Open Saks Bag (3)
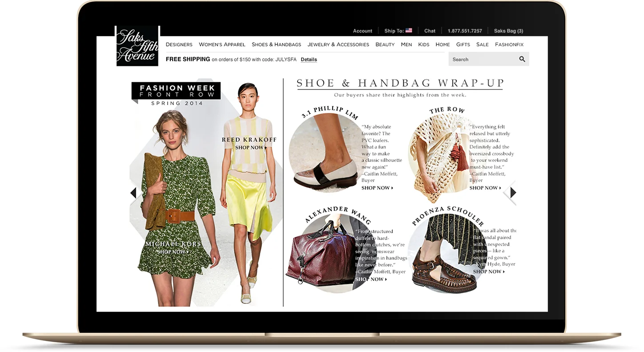This screenshot has width=644, height=352. point(508,31)
